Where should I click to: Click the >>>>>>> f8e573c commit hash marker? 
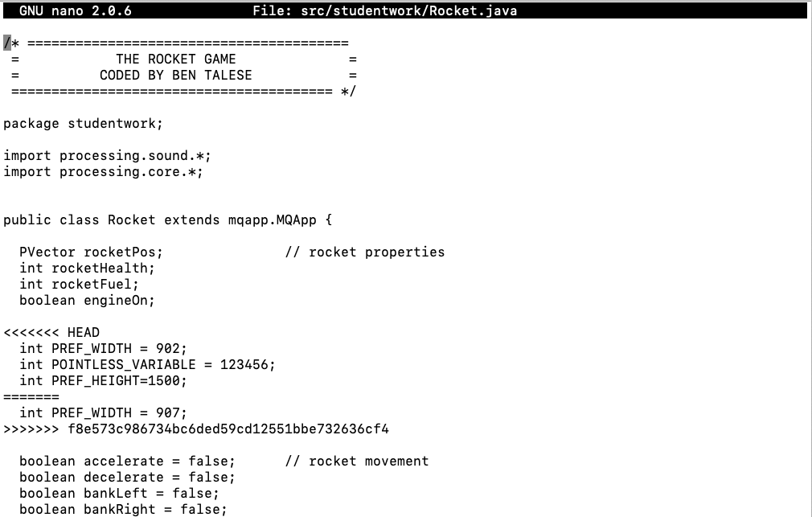pyautogui.click(x=195, y=429)
